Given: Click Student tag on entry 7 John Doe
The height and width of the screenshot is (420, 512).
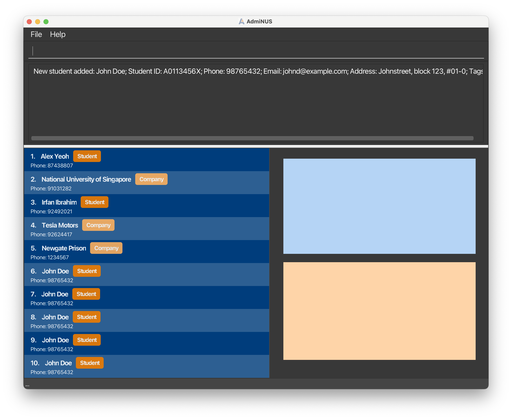Looking at the screenshot, I should pyautogui.click(x=86, y=294).
